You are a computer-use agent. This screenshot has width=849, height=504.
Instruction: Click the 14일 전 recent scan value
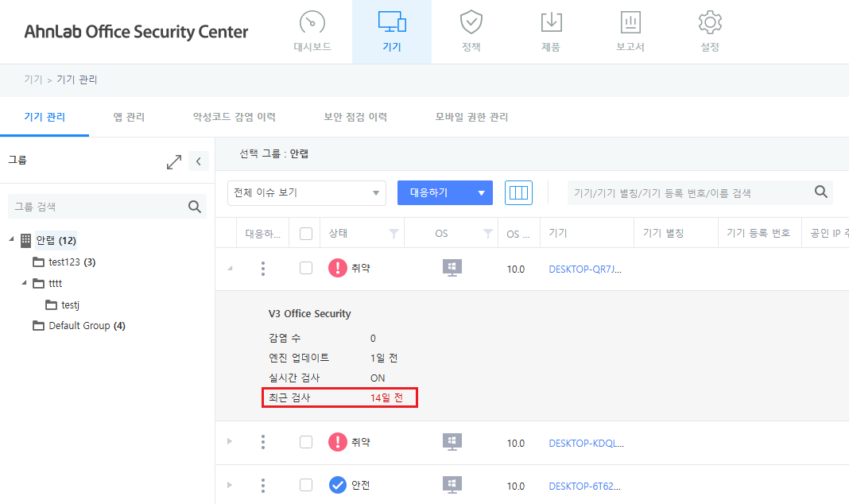(386, 398)
